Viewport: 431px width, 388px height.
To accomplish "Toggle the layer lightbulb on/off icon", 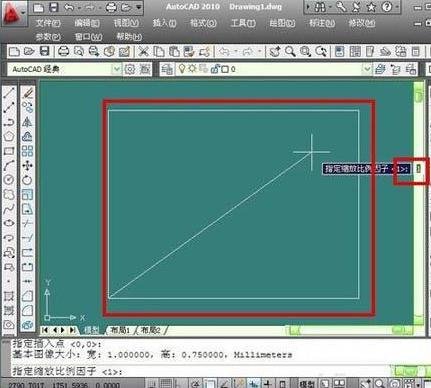I will pyautogui.click(x=182, y=69).
